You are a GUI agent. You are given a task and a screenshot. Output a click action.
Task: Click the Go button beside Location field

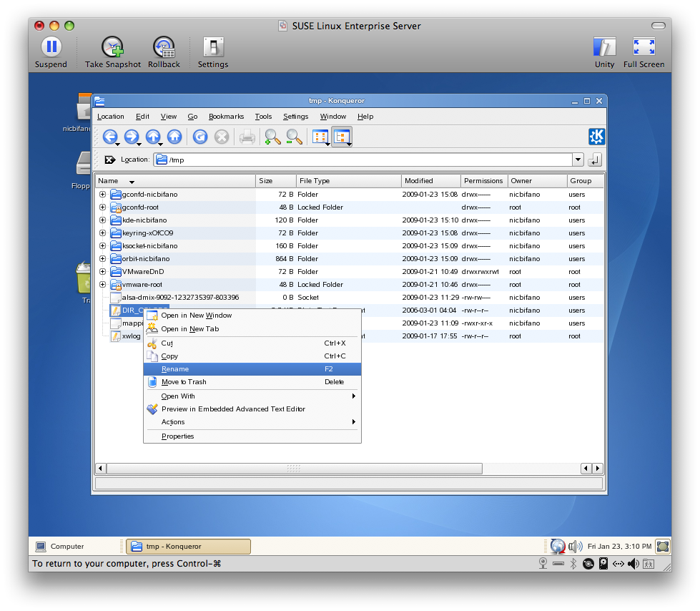pyautogui.click(x=595, y=160)
